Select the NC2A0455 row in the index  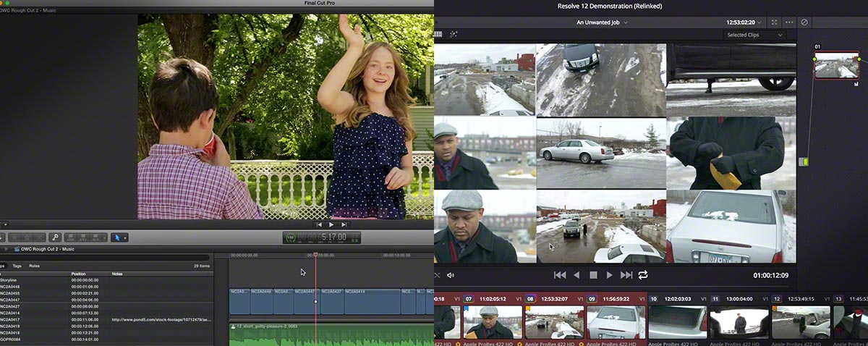point(105,292)
